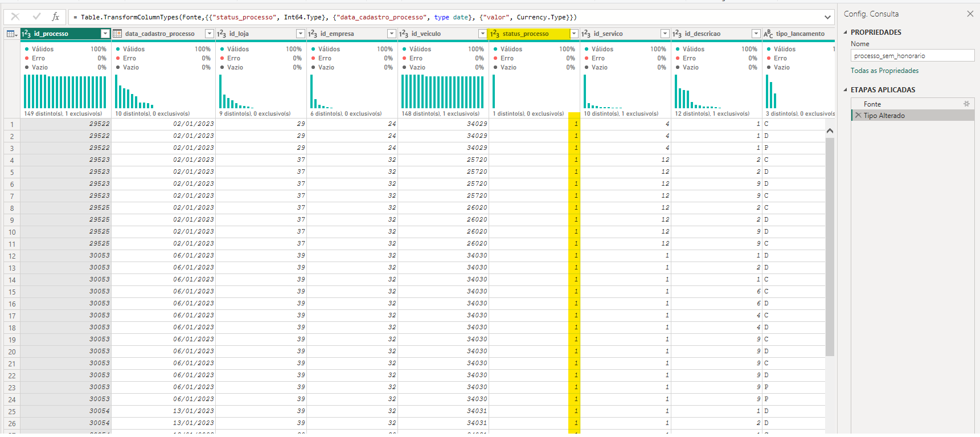
Task: Open filter dropdown for id_empresa
Action: 391,34
